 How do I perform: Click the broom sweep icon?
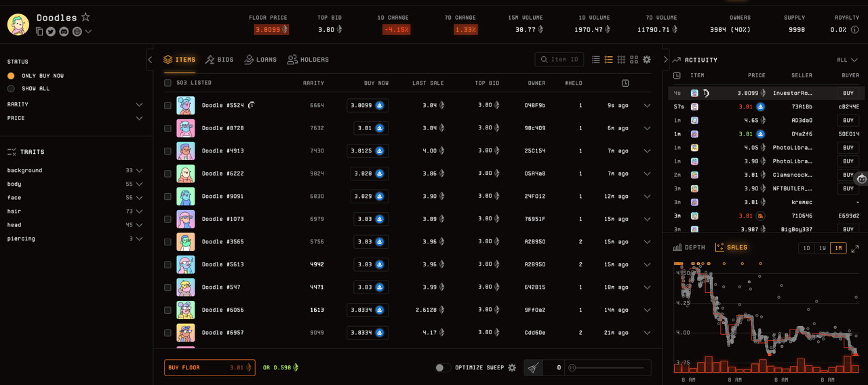(533, 367)
